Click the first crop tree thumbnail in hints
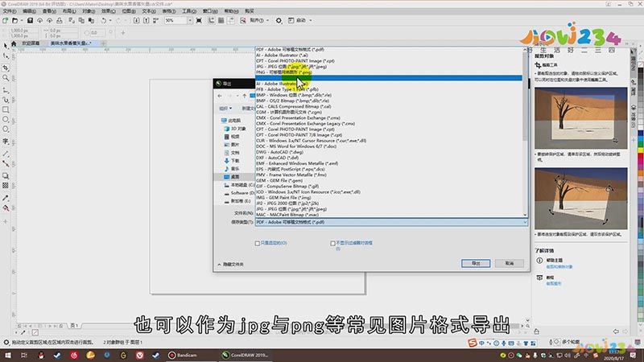Screen dimensions: 644x362 580,118
